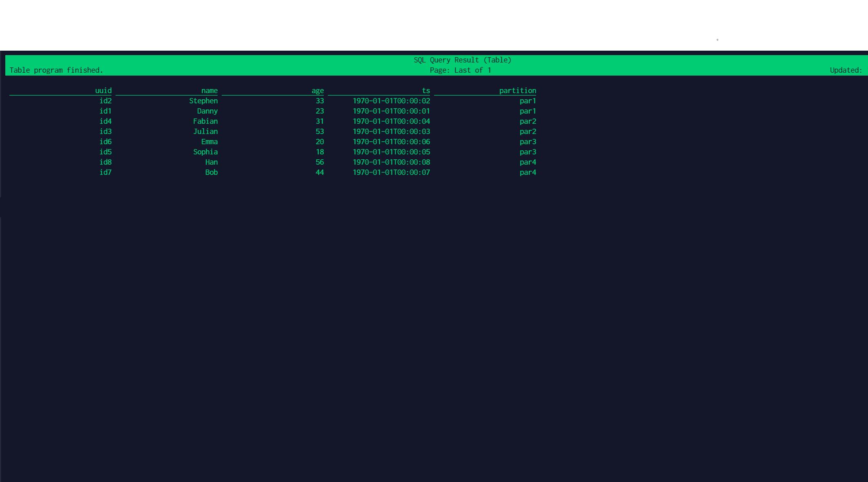Click the ts column header
Viewport: 868px width, 482px height.
click(x=425, y=91)
